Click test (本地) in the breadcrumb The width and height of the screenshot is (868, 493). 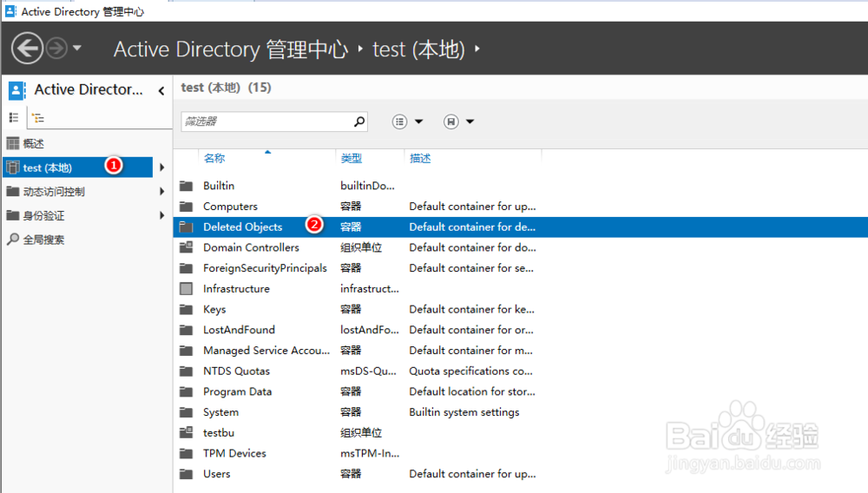418,49
